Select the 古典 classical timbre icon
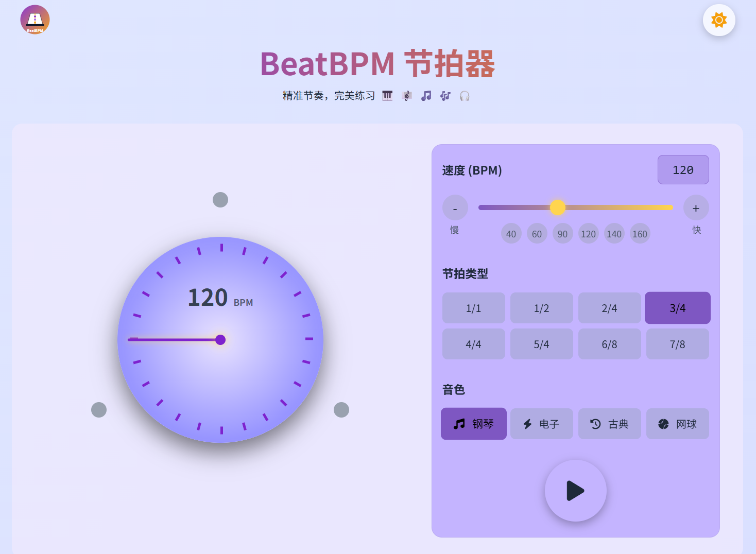The height and width of the screenshot is (554, 756). pyautogui.click(x=595, y=424)
